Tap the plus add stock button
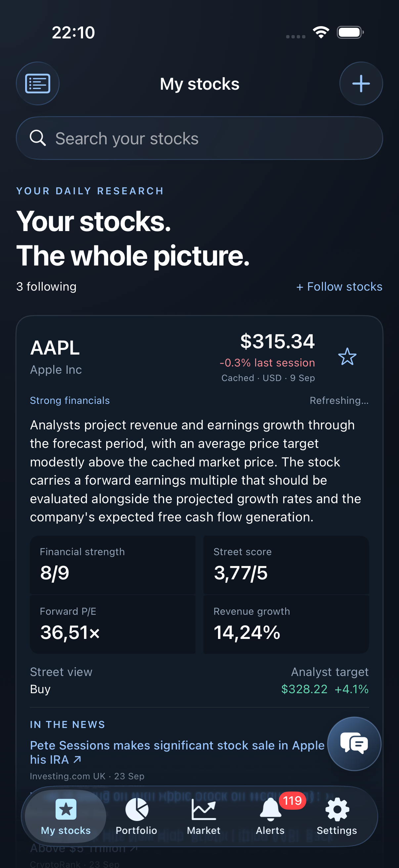Viewport: 399px width, 868px height. click(x=361, y=83)
